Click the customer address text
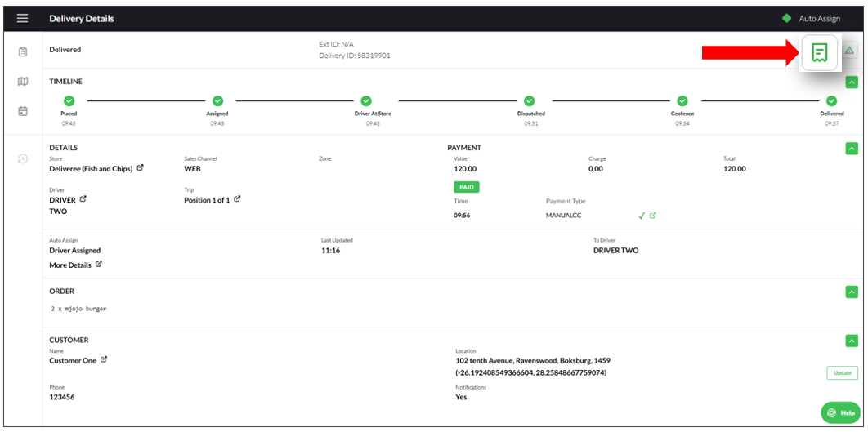The height and width of the screenshot is (432, 868). (533, 360)
